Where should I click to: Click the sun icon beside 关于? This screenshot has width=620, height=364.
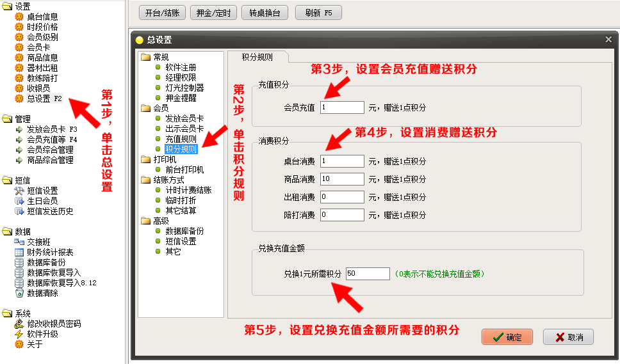[19, 345]
